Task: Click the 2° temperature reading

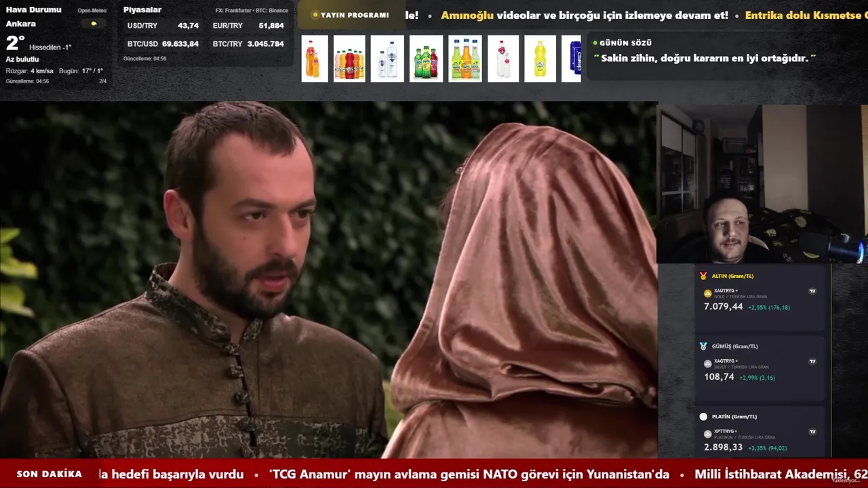Action: [x=15, y=43]
